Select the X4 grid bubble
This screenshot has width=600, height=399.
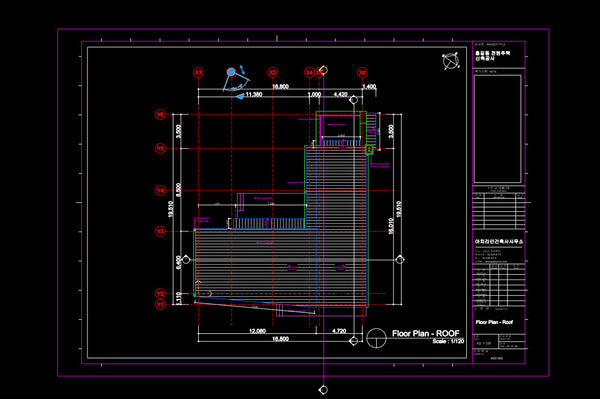click(x=309, y=72)
